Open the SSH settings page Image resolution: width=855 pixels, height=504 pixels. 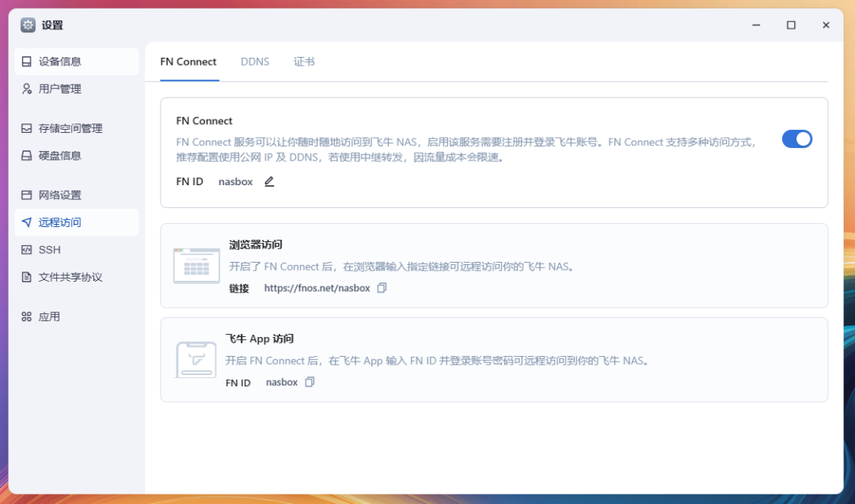[x=76, y=249]
